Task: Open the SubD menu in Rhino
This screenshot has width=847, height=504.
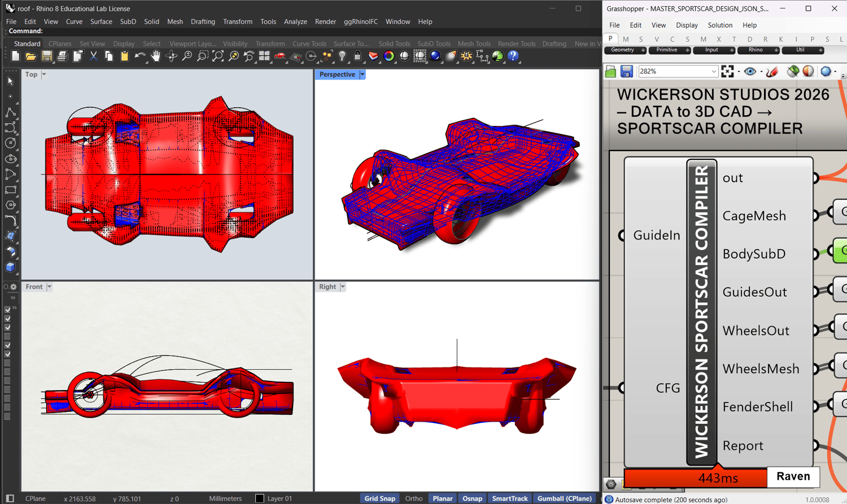Action: [x=128, y=21]
